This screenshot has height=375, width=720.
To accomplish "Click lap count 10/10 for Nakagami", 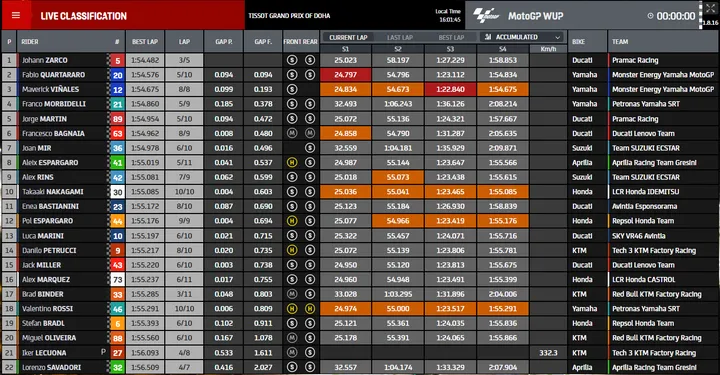I will (x=184, y=192).
